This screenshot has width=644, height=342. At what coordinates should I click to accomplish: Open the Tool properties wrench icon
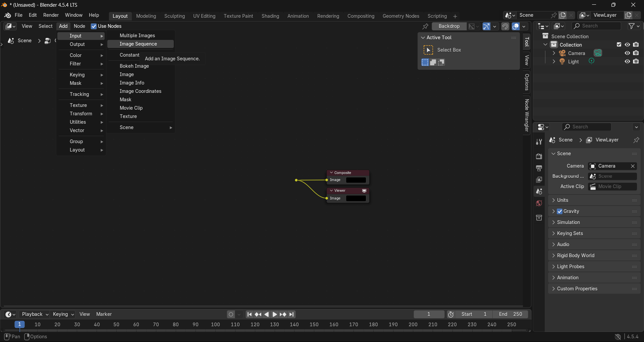(x=539, y=142)
